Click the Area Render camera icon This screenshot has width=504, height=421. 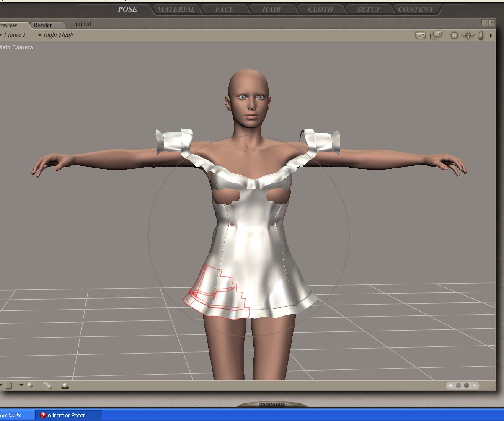(436, 36)
